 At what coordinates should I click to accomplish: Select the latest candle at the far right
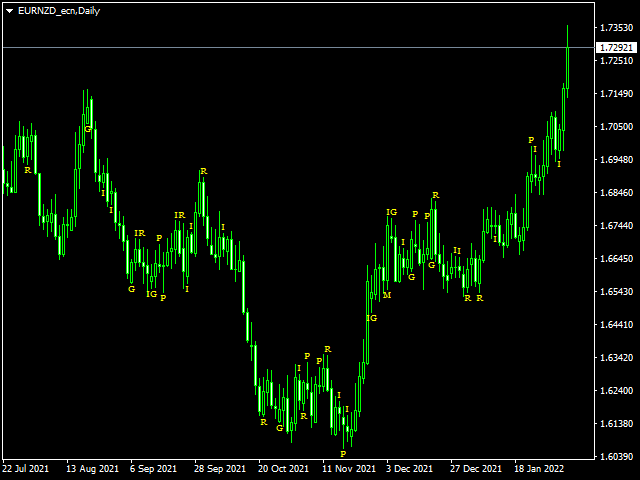(567, 61)
